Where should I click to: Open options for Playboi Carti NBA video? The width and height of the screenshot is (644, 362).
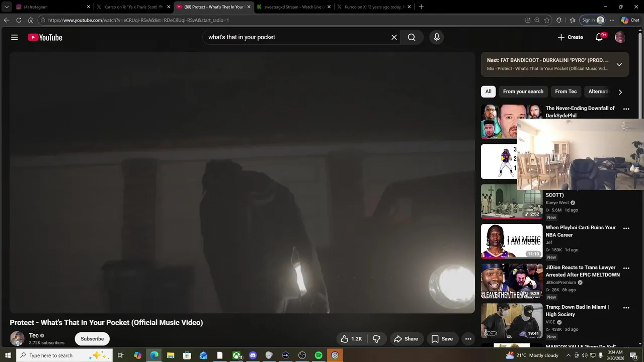tap(626, 228)
